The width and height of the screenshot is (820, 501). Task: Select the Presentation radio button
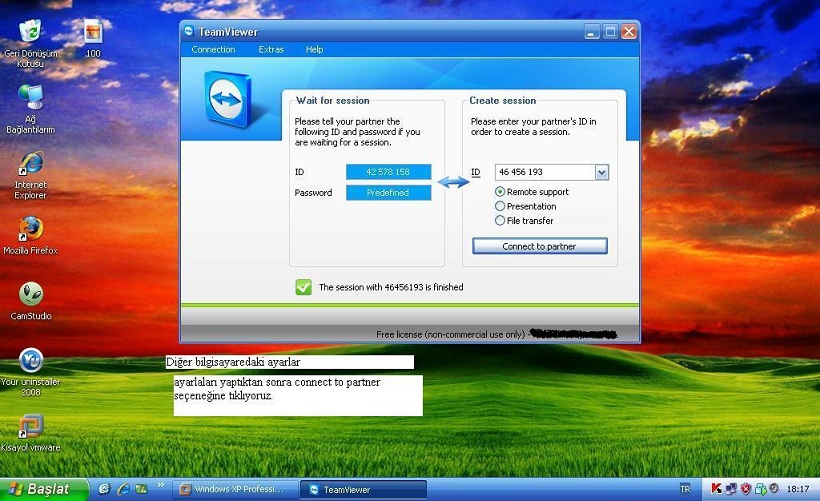[x=500, y=206]
